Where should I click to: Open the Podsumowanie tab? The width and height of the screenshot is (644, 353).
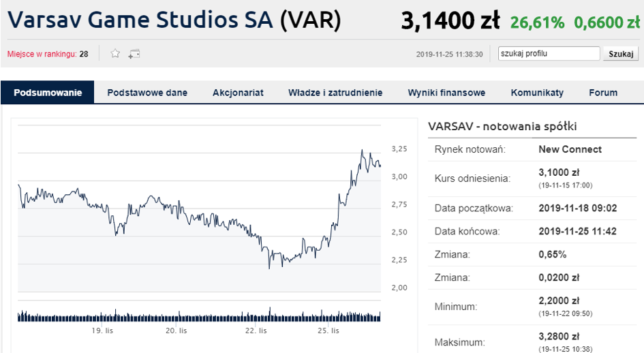pyautogui.click(x=48, y=93)
